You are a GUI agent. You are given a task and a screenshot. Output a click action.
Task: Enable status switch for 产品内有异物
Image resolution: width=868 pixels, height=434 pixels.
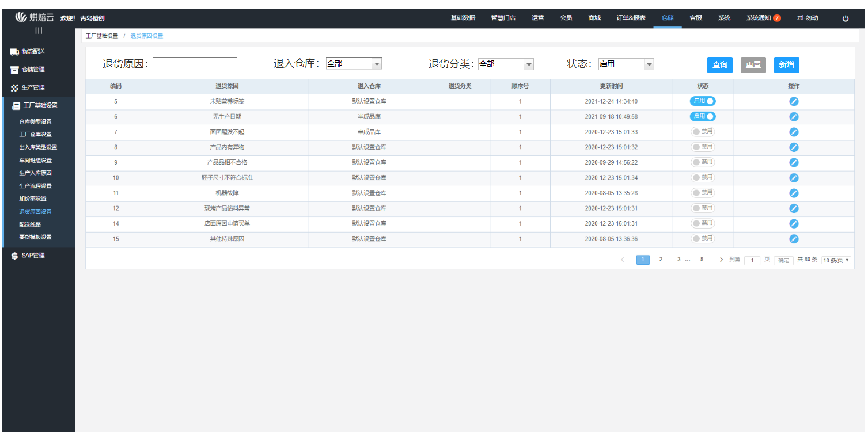click(x=703, y=147)
